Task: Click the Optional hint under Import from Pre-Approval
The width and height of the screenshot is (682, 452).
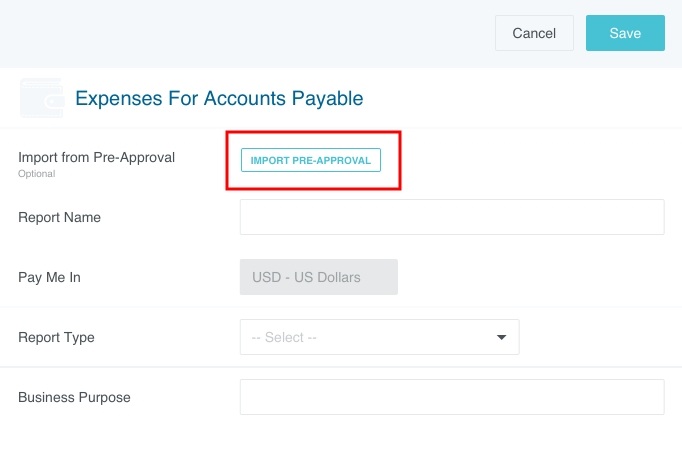Action: pos(36,173)
